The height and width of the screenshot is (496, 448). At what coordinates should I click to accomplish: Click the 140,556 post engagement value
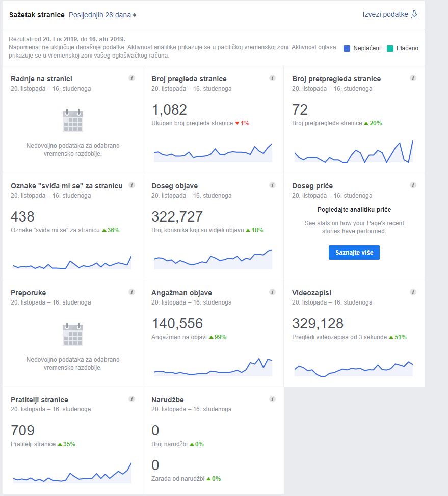click(x=177, y=323)
